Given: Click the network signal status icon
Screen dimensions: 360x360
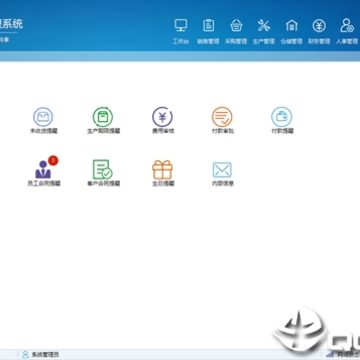Looking at the screenshot, I should coord(330,354).
